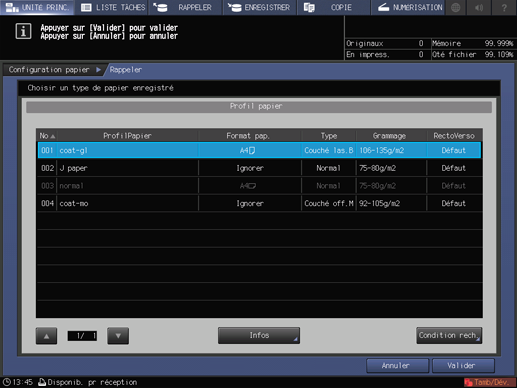Open the UNITE PRINC. main unit tab
Image resolution: width=517 pixels, height=388 pixels.
(x=37, y=7)
